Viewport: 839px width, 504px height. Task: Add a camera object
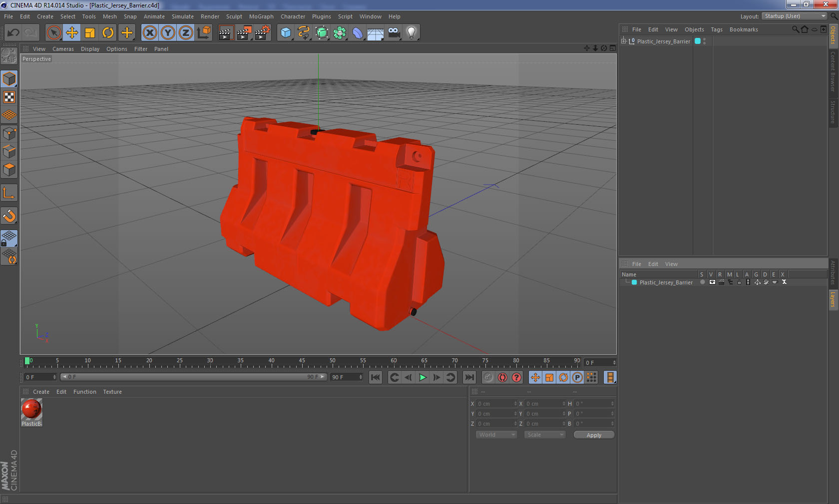pos(394,33)
